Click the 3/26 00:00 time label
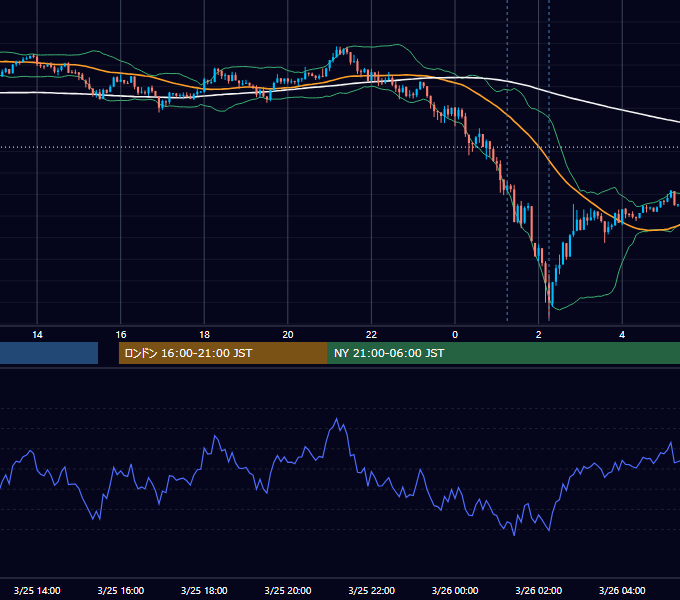Viewport: 680px width, 600px height. [455, 590]
